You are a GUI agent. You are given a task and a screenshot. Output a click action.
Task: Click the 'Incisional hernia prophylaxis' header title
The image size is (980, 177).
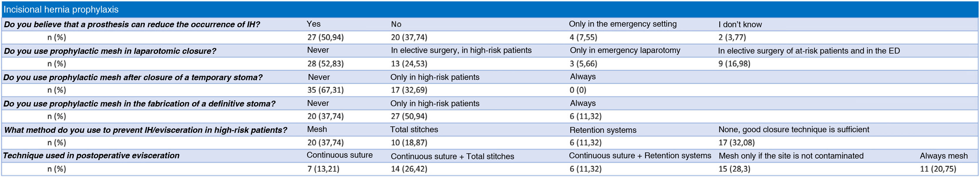point(61,9)
